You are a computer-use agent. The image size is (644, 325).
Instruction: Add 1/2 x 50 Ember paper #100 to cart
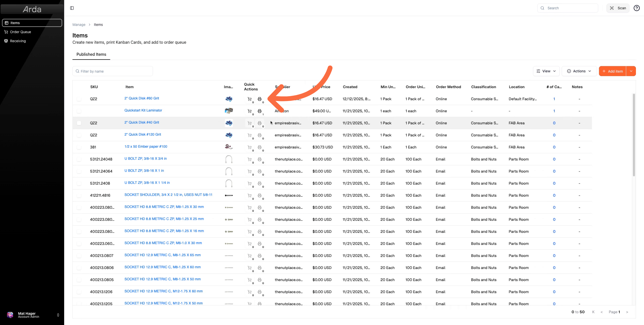click(x=250, y=147)
